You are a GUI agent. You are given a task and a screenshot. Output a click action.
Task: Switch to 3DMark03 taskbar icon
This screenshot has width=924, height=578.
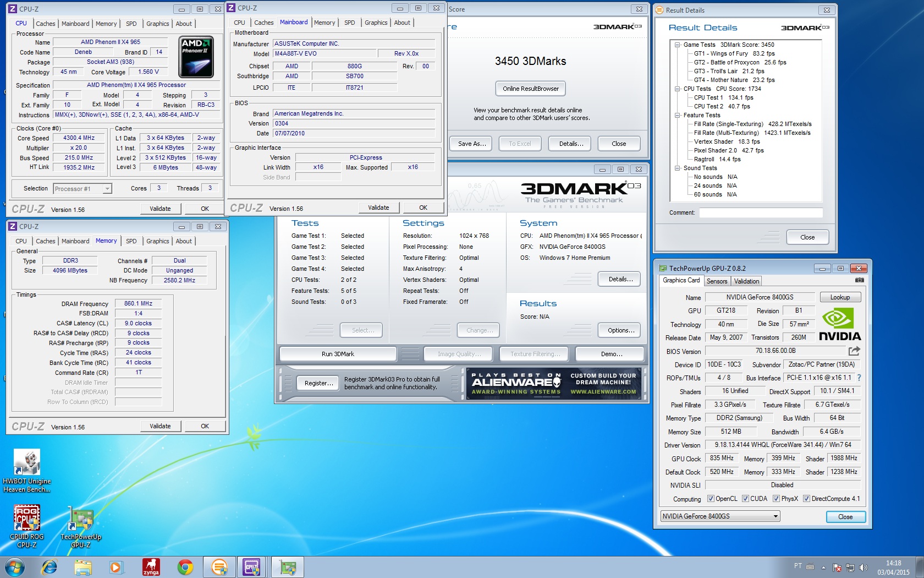[x=219, y=567]
